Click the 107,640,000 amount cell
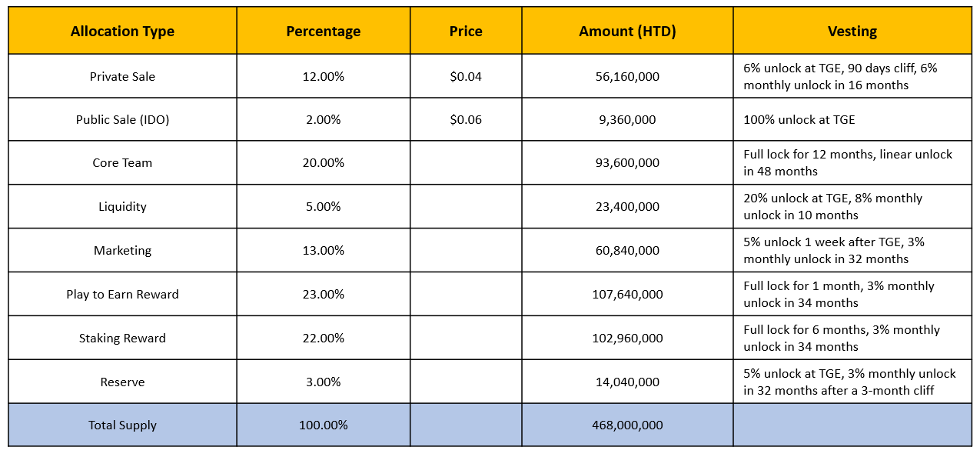This screenshot has height=457, width=980. coord(627,294)
